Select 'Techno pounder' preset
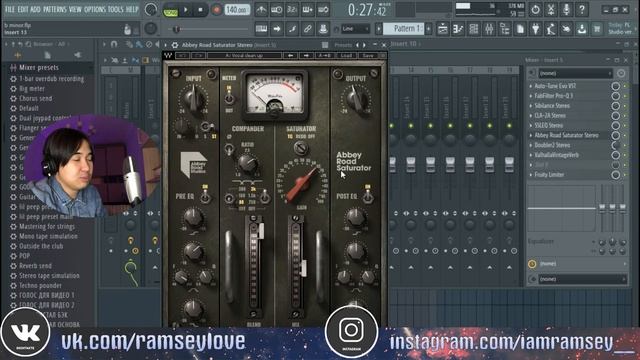The height and width of the screenshot is (360, 640). tap(40, 286)
